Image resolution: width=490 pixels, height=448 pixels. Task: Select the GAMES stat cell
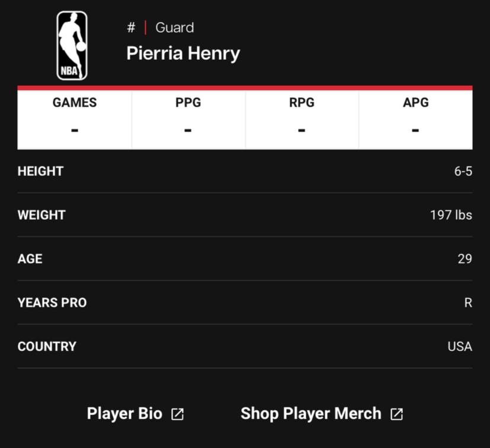[x=75, y=120]
